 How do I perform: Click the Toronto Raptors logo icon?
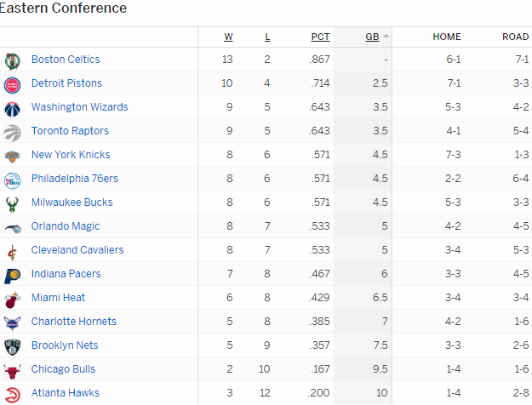[x=12, y=131]
